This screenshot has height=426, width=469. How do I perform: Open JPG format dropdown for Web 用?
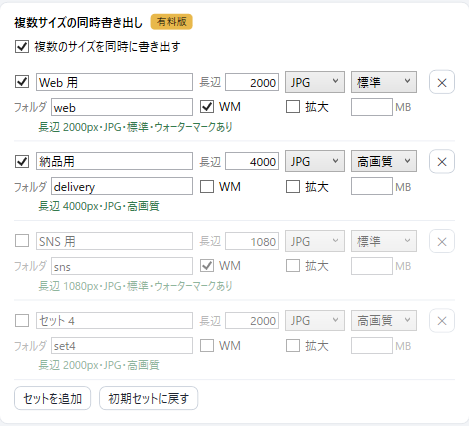[315, 82]
